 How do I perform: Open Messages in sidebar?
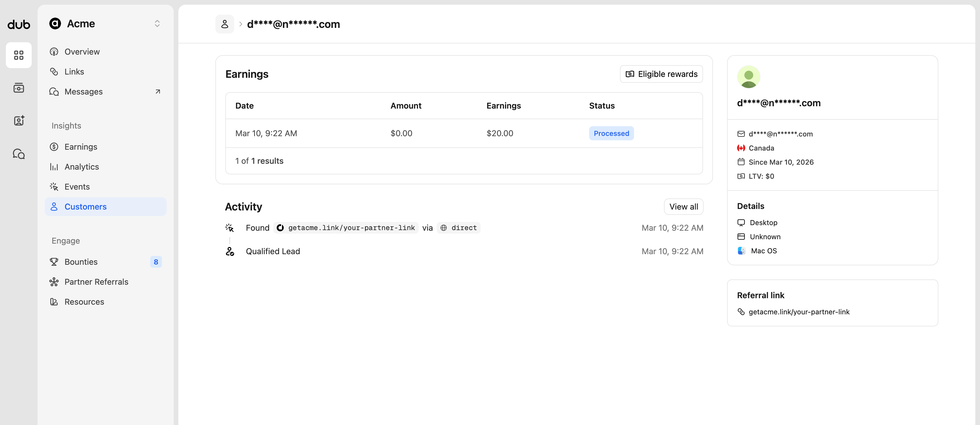106,92
